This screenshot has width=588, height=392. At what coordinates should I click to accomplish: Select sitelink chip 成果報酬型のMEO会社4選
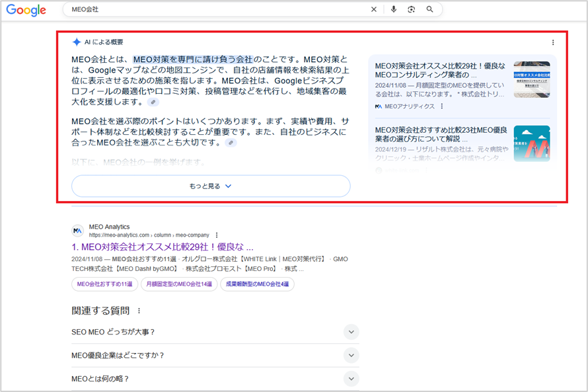257,284
